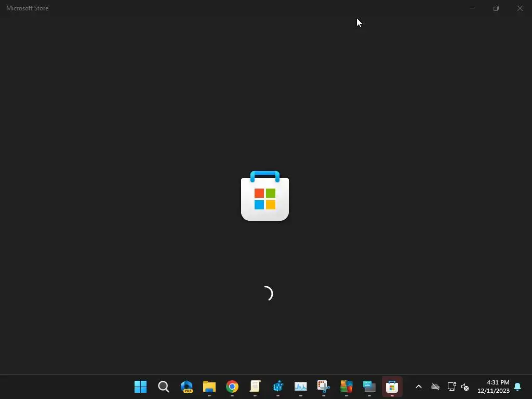Open the network status tray icon

tap(451, 387)
